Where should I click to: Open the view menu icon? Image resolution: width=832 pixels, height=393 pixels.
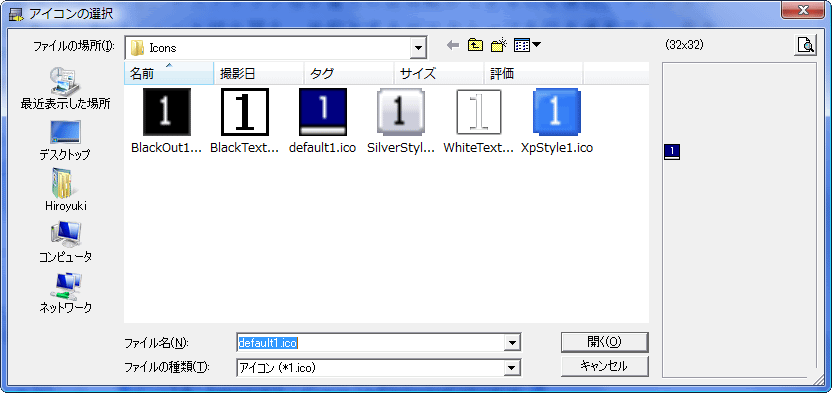527,46
